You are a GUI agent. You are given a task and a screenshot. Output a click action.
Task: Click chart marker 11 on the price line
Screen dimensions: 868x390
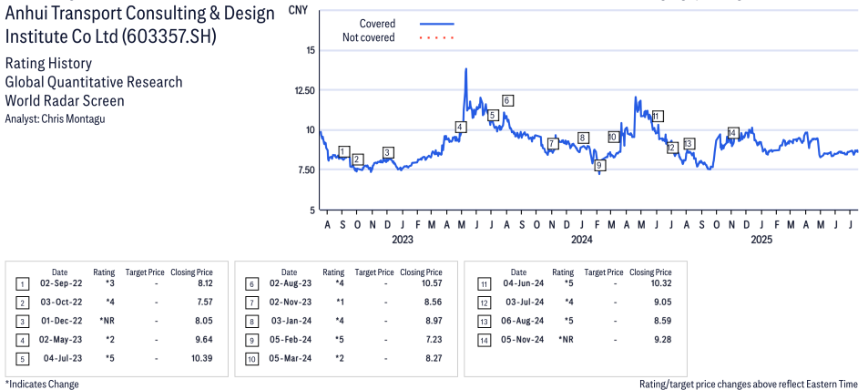click(657, 117)
